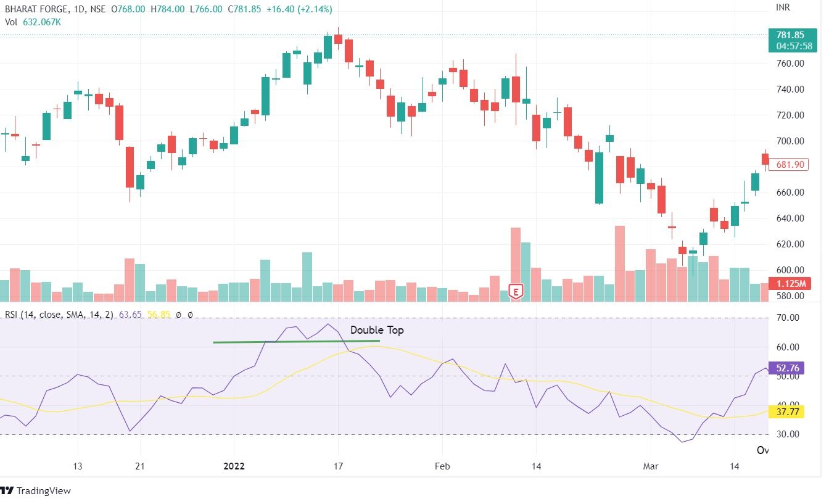The width and height of the screenshot is (829, 504).
Task: Click the Vol 632.067K legend
Action: 33,22
